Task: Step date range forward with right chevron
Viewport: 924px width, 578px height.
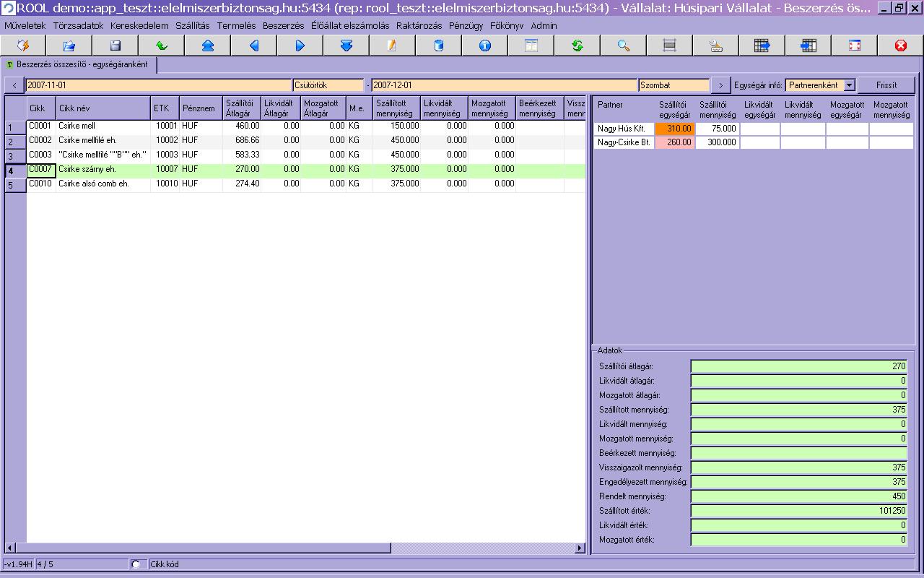Action: [720, 85]
